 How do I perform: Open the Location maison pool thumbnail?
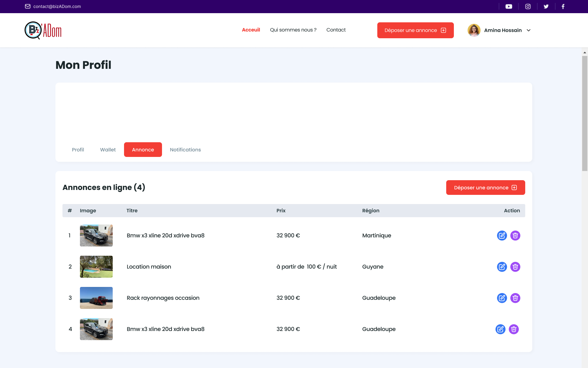tap(96, 267)
